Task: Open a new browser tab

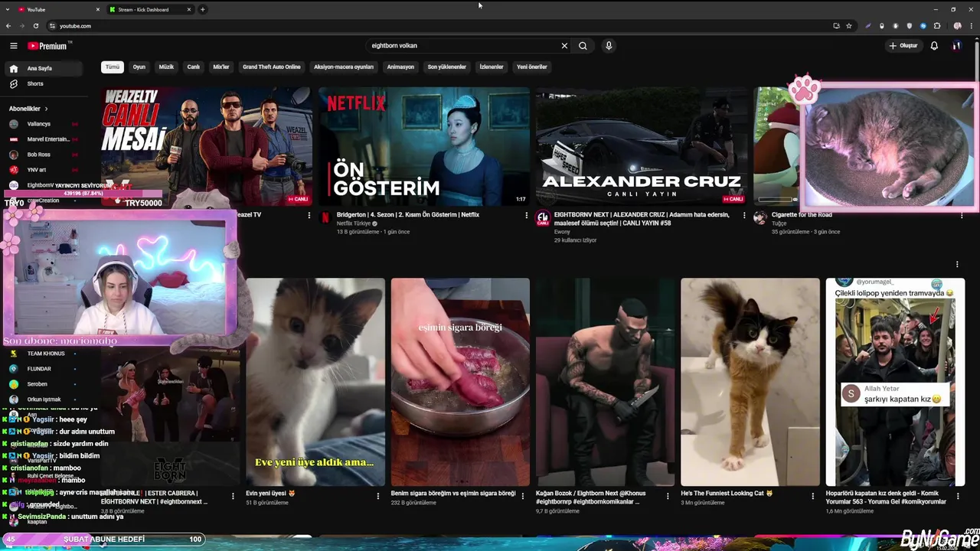Action: [x=202, y=9]
